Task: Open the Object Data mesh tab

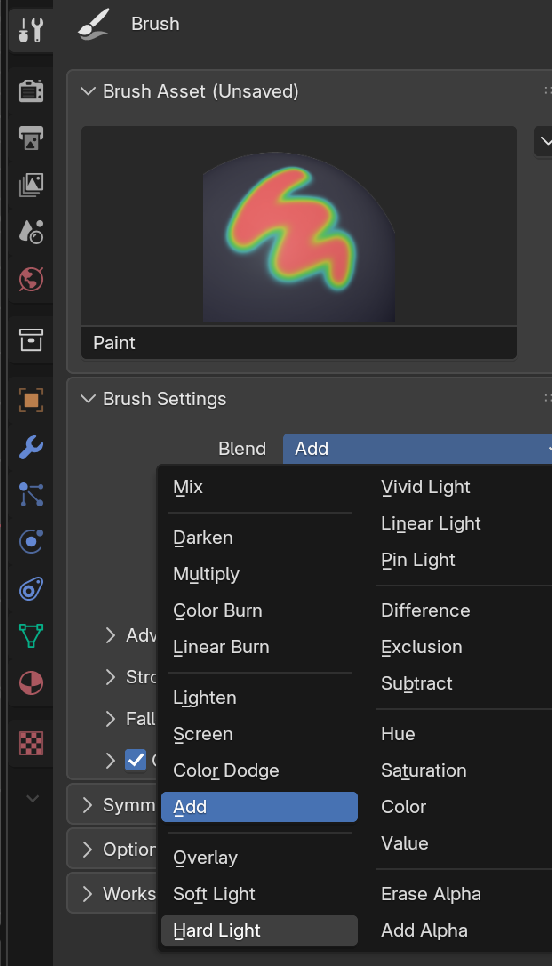Action: 30,636
